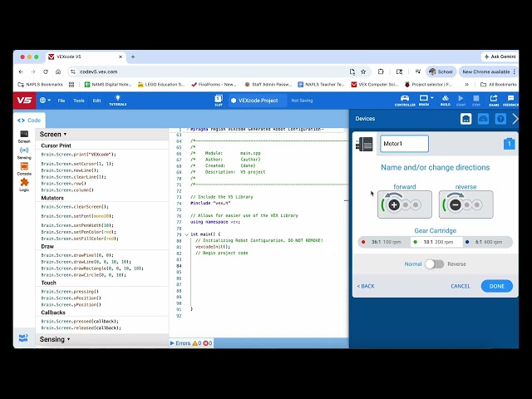
Task: Click the browser home icon
Action: [x=58, y=71]
